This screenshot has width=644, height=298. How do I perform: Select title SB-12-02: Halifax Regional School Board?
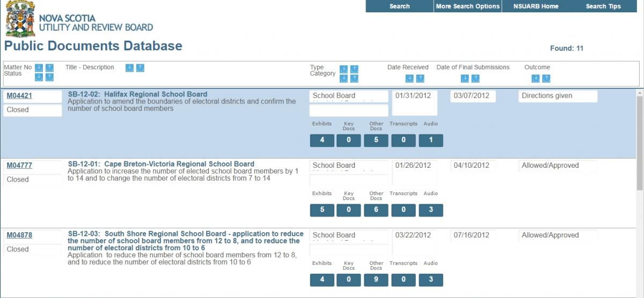[137, 94]
